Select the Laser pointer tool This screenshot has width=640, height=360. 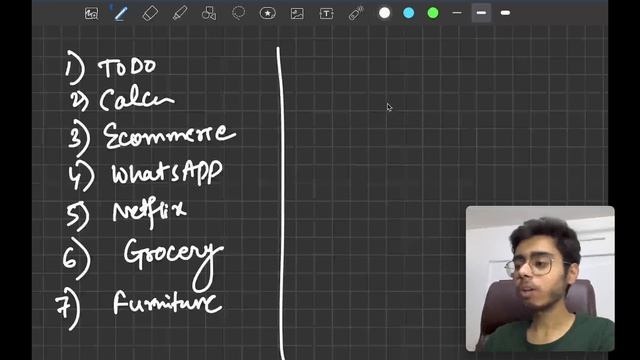[x=356, y=13]
